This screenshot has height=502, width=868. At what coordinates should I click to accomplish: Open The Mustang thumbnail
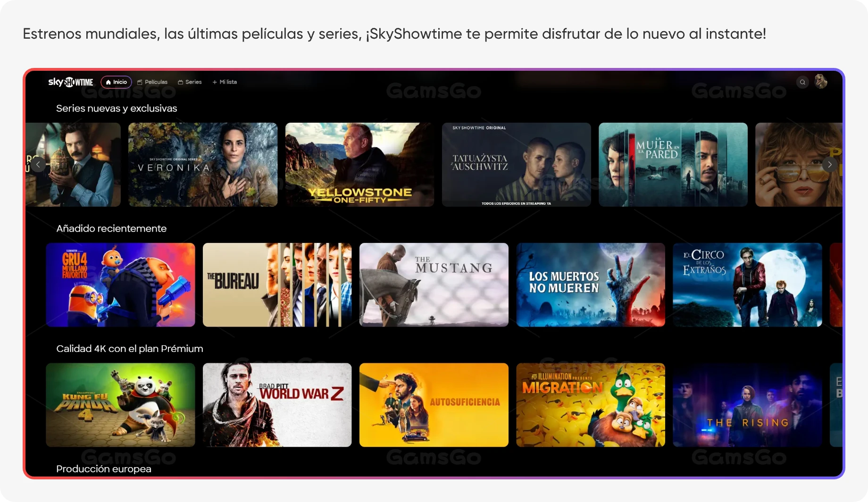434,285
